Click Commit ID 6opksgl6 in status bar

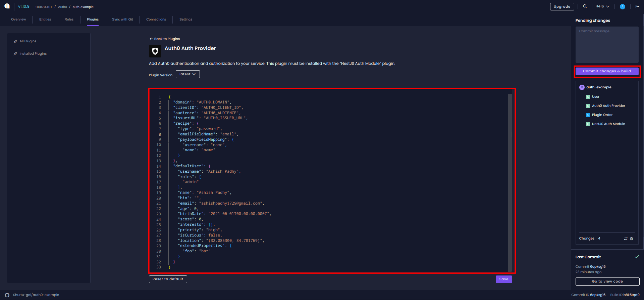click(588, 295)
